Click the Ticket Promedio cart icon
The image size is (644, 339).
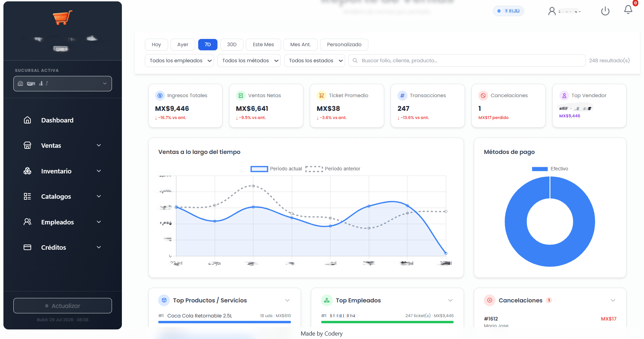tap(321, 95)
